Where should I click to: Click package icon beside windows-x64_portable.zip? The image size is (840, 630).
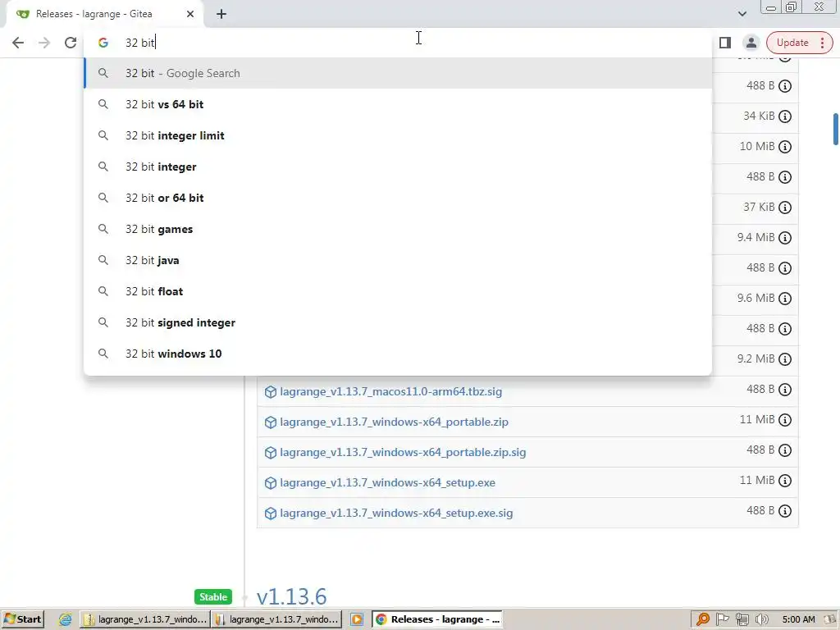click(x=271, y=422)
